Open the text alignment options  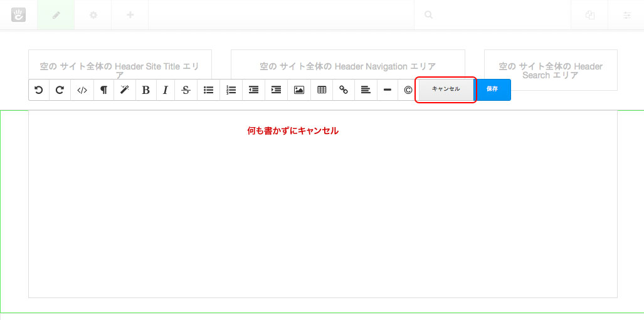(366, 90)
